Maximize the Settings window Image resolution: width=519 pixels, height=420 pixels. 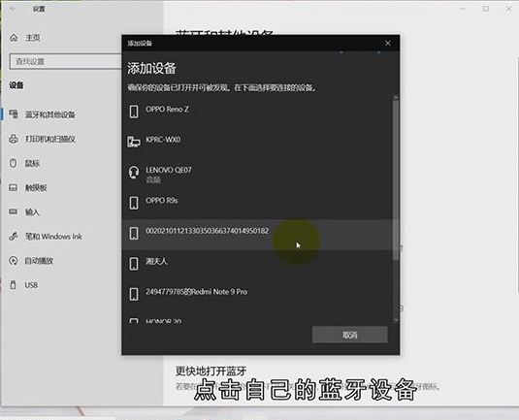(x=486, y=9)
